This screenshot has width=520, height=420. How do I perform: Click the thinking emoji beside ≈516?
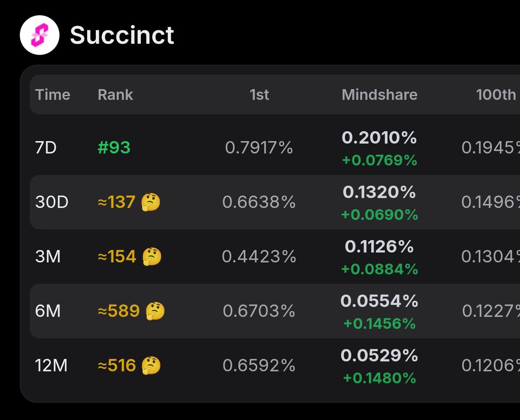(x=151, y=366)
